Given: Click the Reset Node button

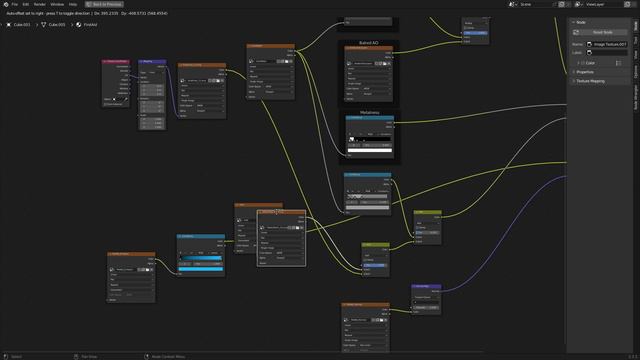Looking at the screenshot, I should point(599,32).
